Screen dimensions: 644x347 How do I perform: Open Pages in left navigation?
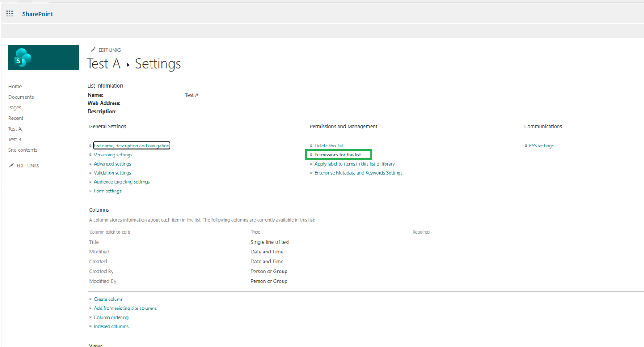[x=15, y=107]
